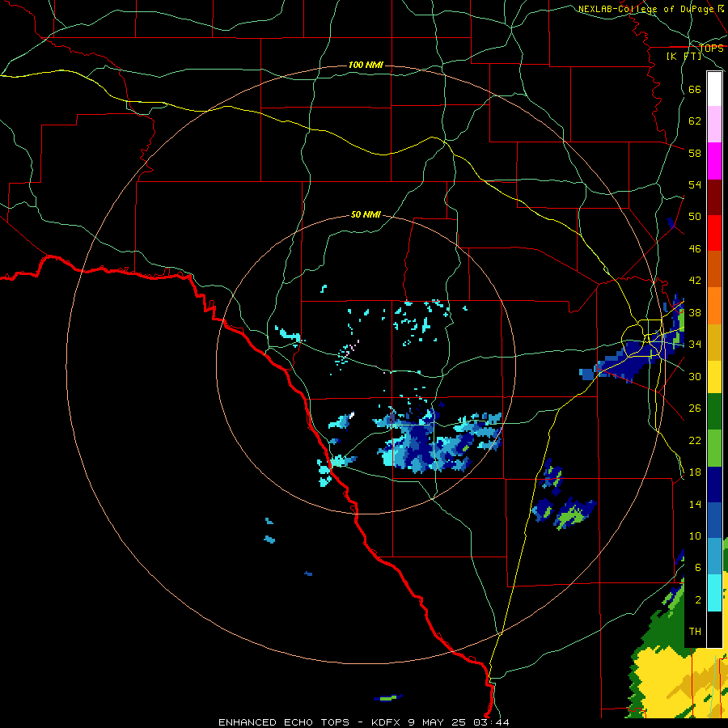The image size is (728, 728).
Task: Click the 54 legend value
Action: 695,184
